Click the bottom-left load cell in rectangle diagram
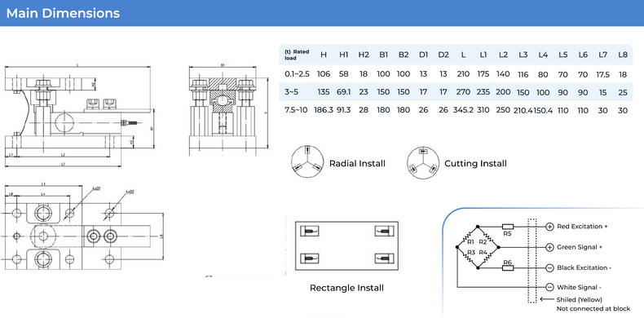This screenshot has width=644, height=318. (x=309, y=258)
